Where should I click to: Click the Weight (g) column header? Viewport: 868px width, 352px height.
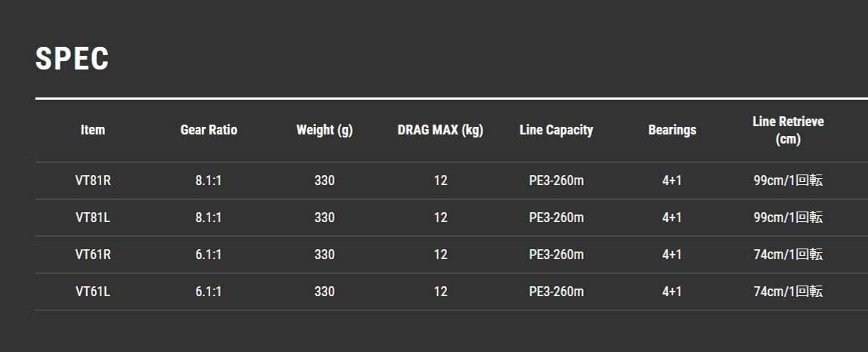pyautogui.click(x=324, y=130)
